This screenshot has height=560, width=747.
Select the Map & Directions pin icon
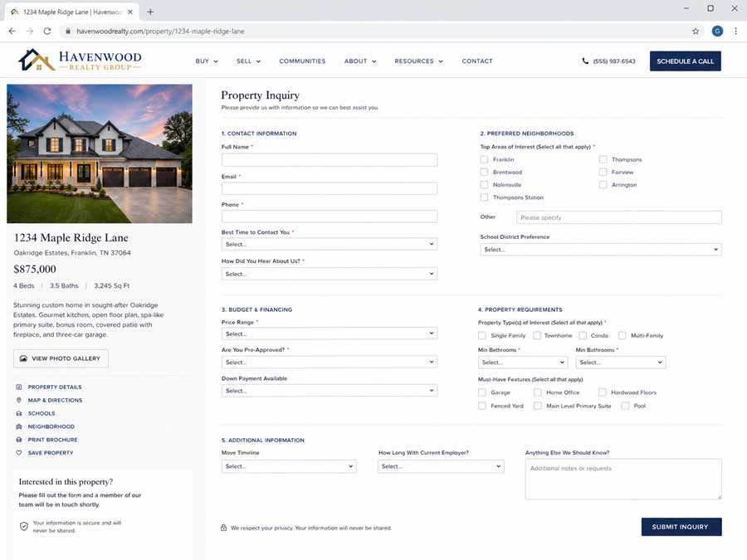click(18, 400)
